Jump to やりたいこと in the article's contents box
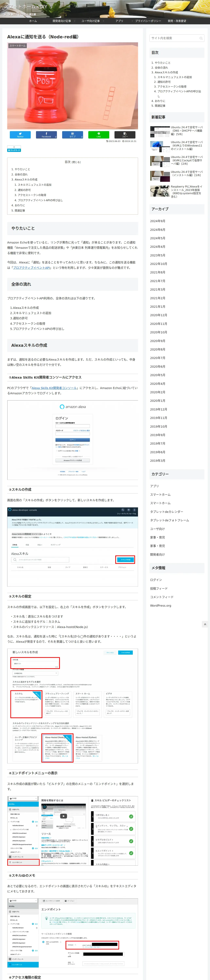The image size is (210, 980). (22, 169)
